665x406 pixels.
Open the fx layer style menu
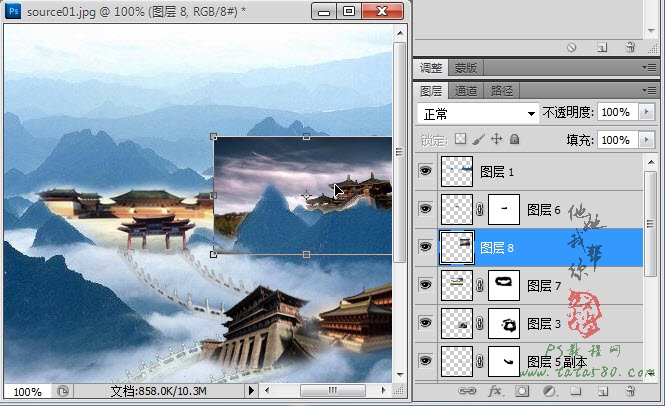point(495,391)
